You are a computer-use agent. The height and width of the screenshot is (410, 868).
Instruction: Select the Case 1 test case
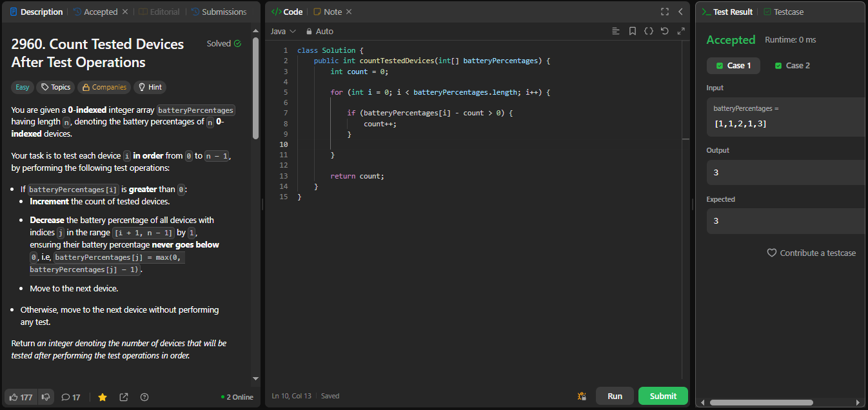(x=733, y=66)
